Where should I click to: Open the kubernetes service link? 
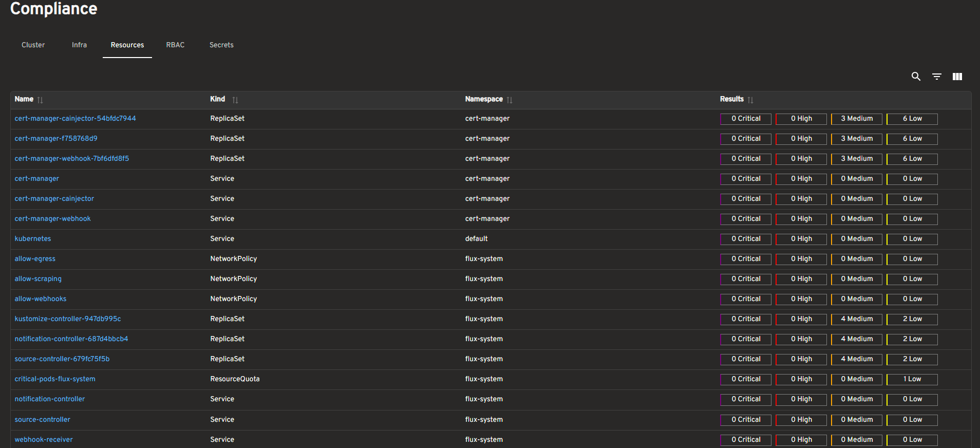coord(33,239)
